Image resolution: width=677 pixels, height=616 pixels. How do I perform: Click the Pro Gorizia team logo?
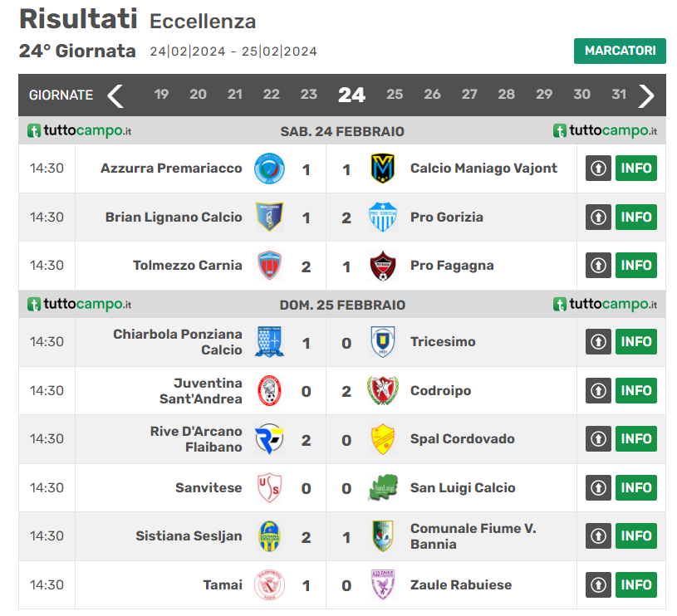[x=382, y=218]
